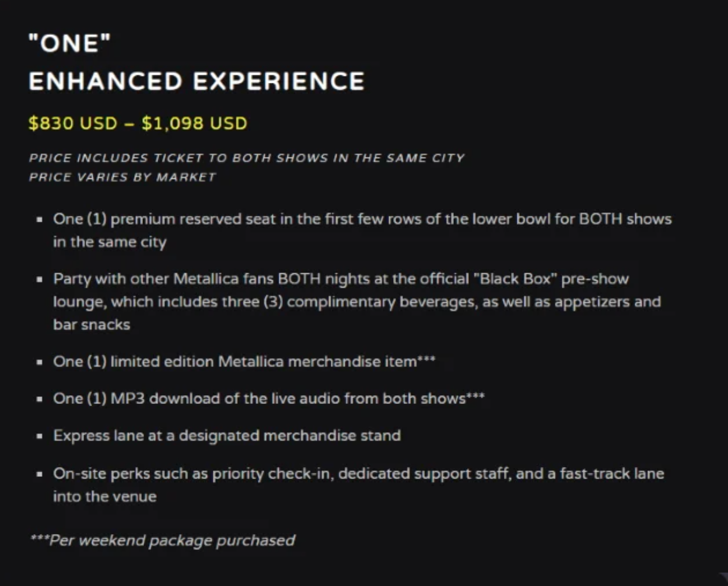Click the Express lane merchandise stand line
728x586 pixels.
[227, 435]
